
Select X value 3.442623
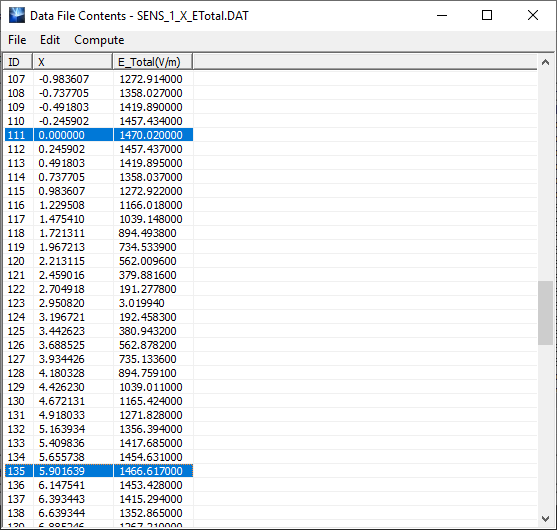61,331
